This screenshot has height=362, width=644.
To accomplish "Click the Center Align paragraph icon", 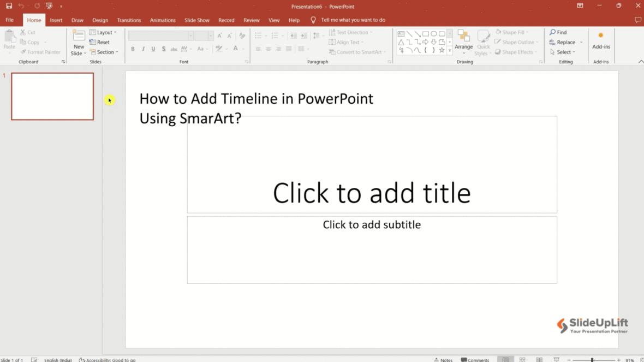I will (268, 49).
